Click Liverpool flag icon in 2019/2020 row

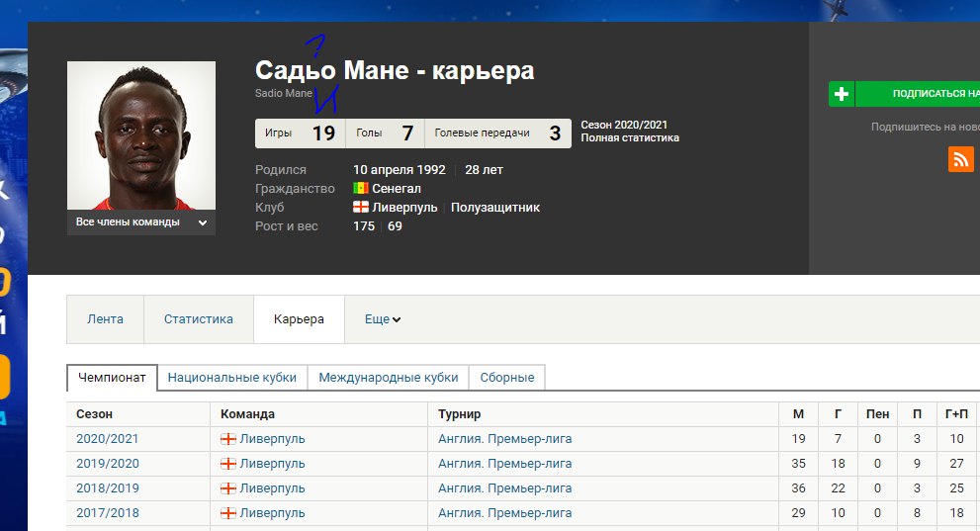tap(228, 464)
